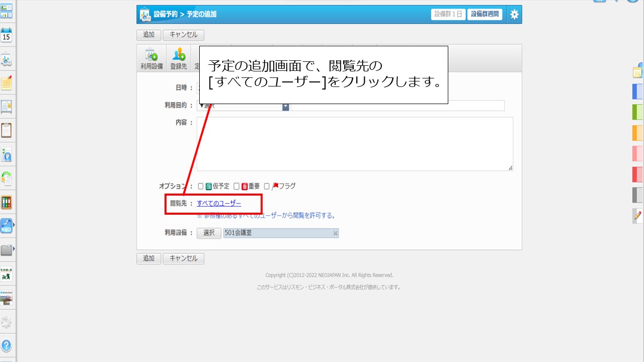644x362 pixels.
Task: Open the 利用目的 dropdown
Action: 285,106
